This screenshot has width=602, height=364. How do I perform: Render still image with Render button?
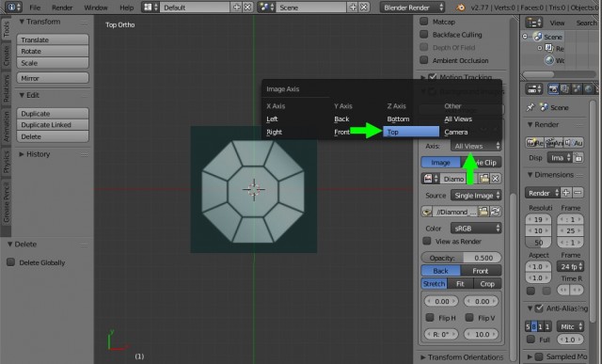pyautogui.click(x=534, y=143)
